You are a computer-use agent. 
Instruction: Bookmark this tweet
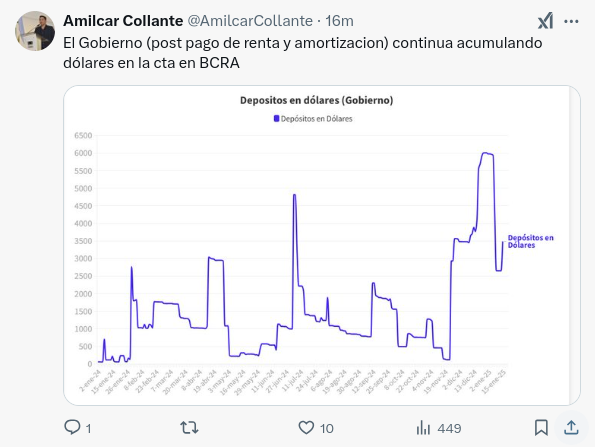point(541,428)
